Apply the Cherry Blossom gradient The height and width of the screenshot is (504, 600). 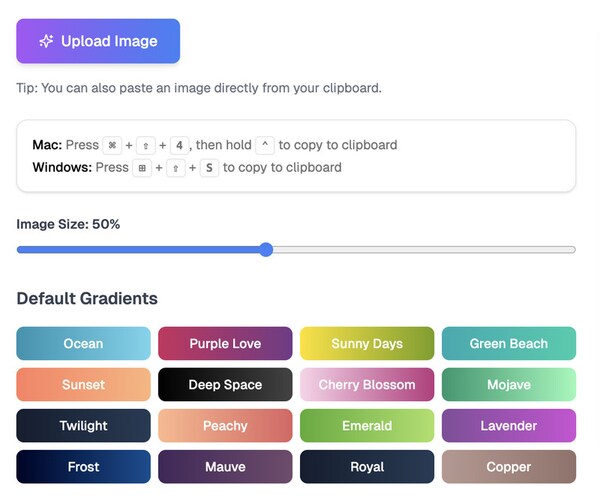tap(367, 384)
